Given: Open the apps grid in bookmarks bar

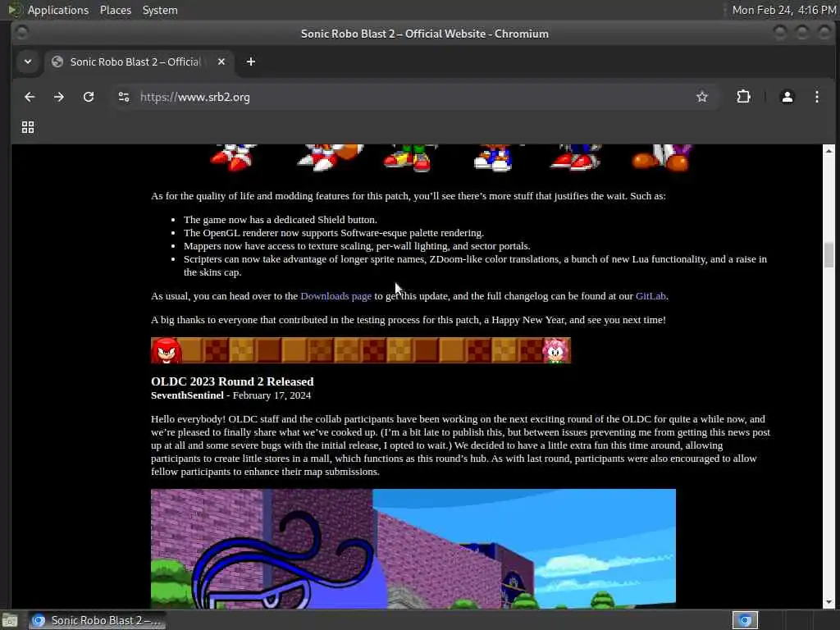Looking at the screenshot, I should (28, 127).
